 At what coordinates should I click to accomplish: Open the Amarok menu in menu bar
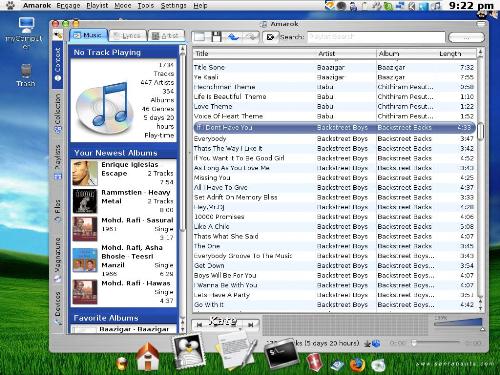37,5
